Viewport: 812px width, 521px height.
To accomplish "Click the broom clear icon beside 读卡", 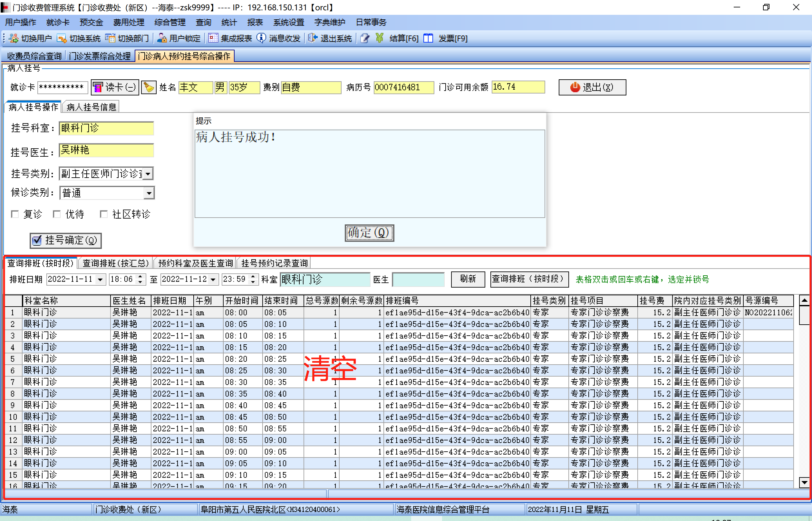I will (x=149, y=87).
